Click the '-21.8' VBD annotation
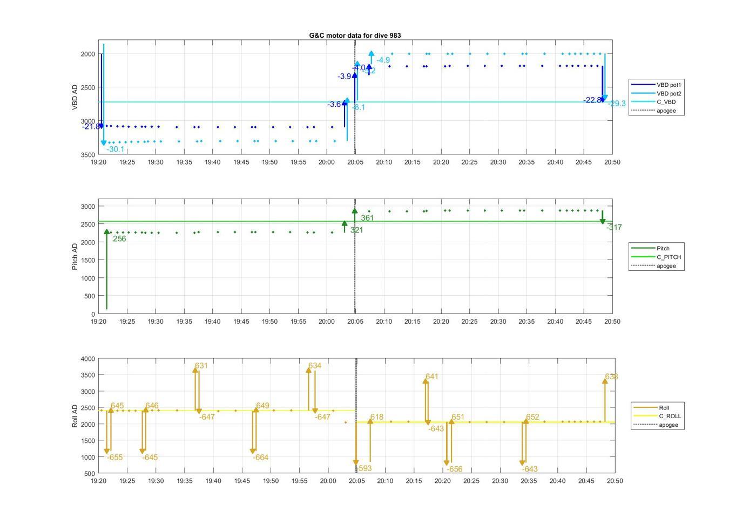Image resolution: width=756 pixels, height=532 pixels. [x=91, y=127]
